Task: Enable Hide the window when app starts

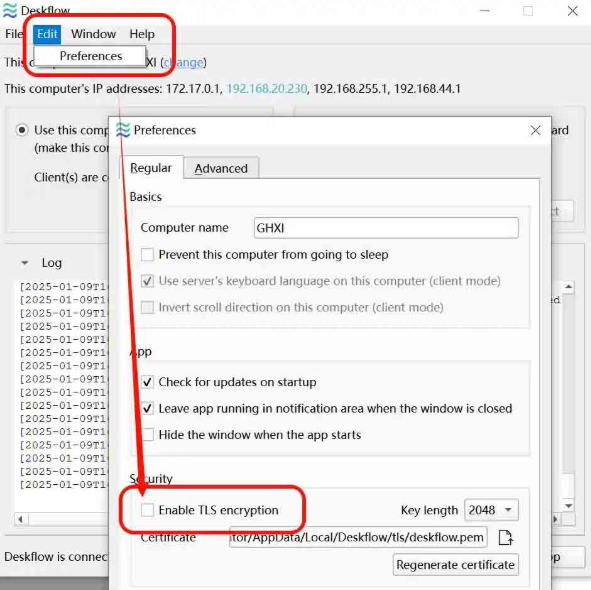Action: coord(147,435)
